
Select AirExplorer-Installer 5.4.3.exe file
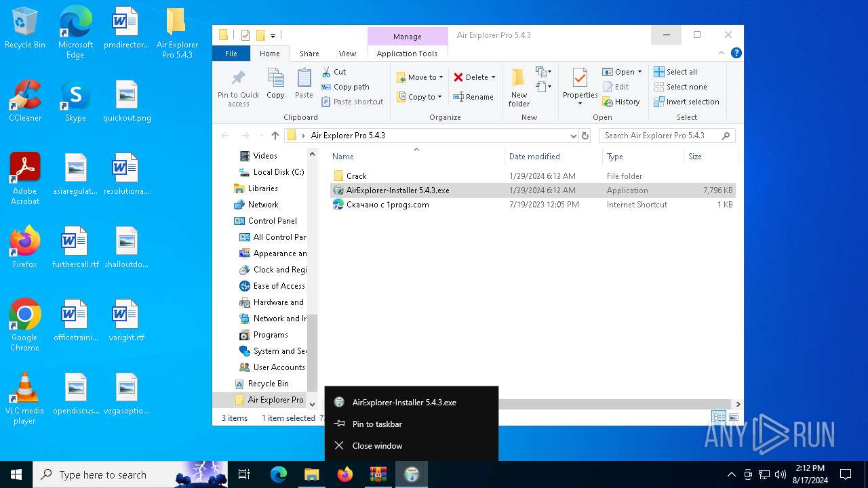pos(532,190)
